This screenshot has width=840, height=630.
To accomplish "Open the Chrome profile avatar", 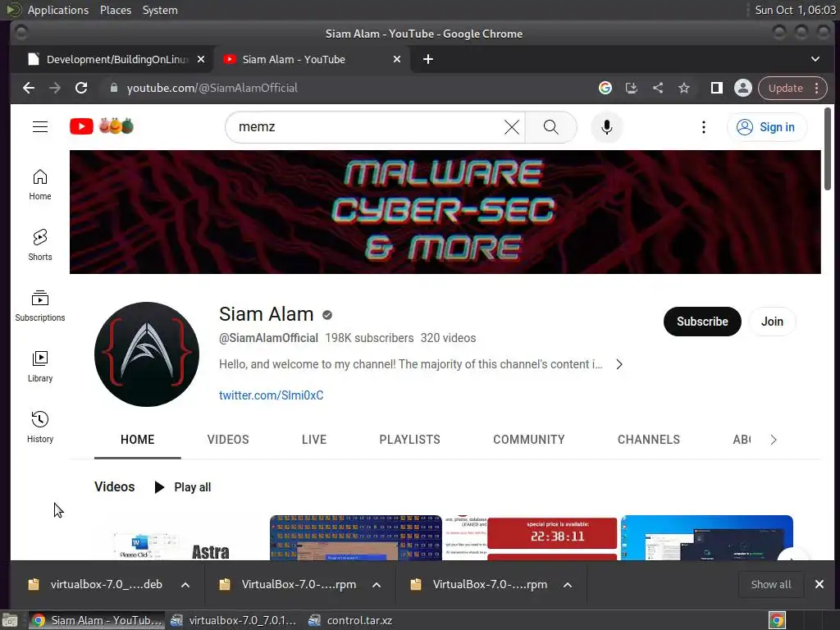I will point(743,88).
